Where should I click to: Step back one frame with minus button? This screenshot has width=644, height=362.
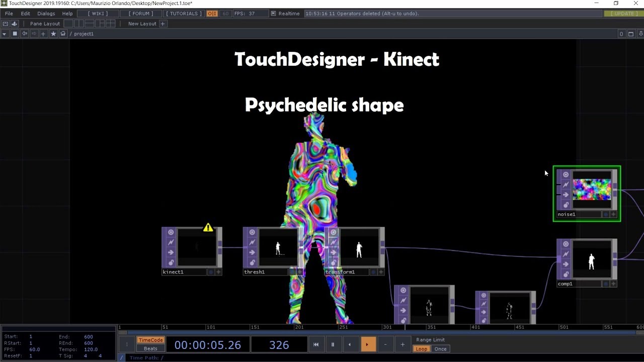point(385,344)
